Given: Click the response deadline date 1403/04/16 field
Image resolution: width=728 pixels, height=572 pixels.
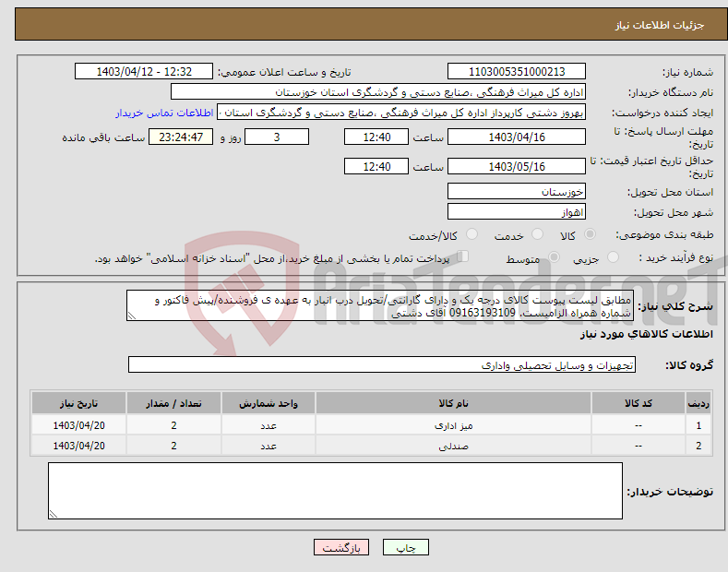Looking at the screenshot, I should (x=517, y=137).
